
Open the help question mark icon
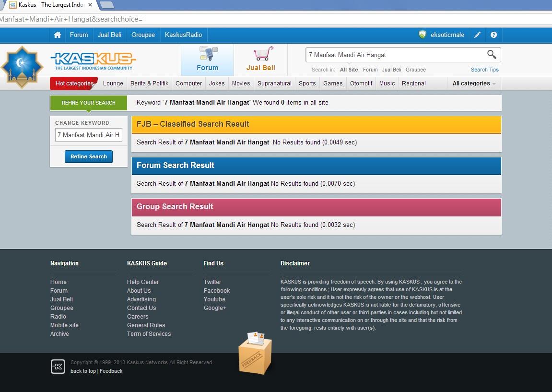tap(493, 35)
